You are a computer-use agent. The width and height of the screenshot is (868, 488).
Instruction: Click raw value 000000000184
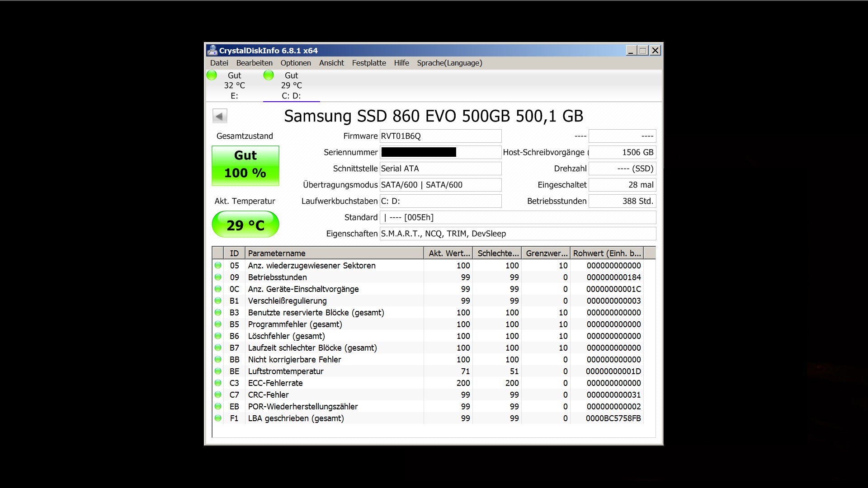click(614, 277)
